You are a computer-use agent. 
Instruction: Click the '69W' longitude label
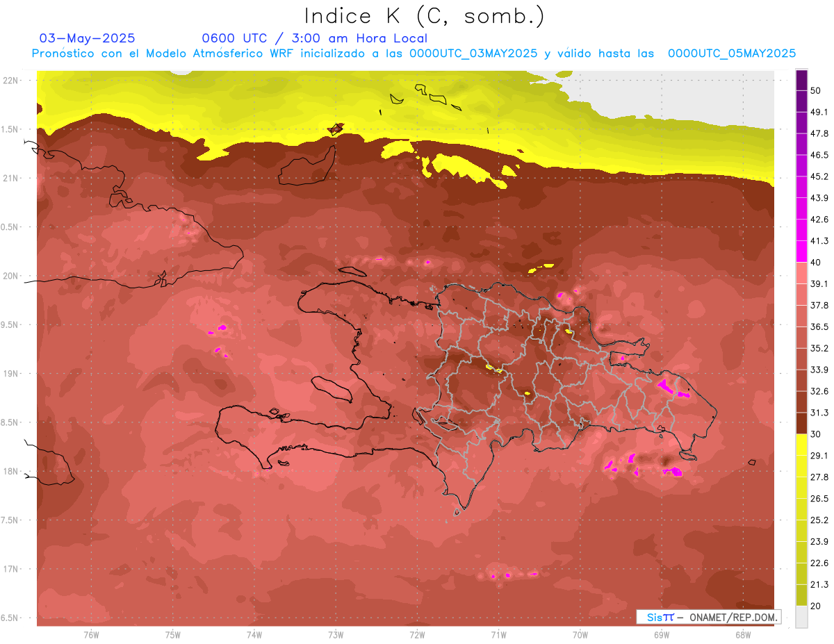[662, 635]
